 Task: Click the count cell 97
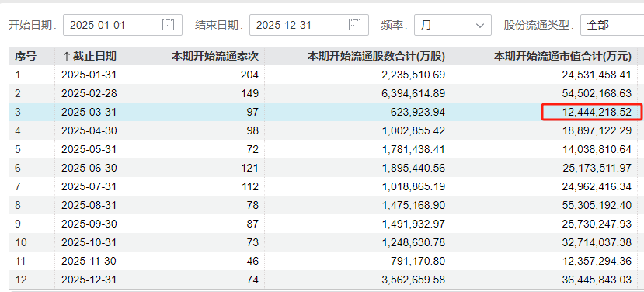[x=252, y=112]
